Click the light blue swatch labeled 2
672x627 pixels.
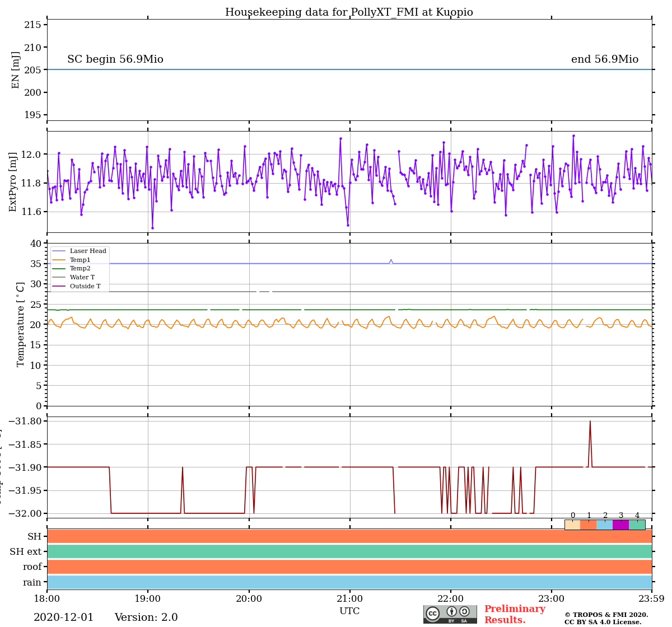click(605, 525)
